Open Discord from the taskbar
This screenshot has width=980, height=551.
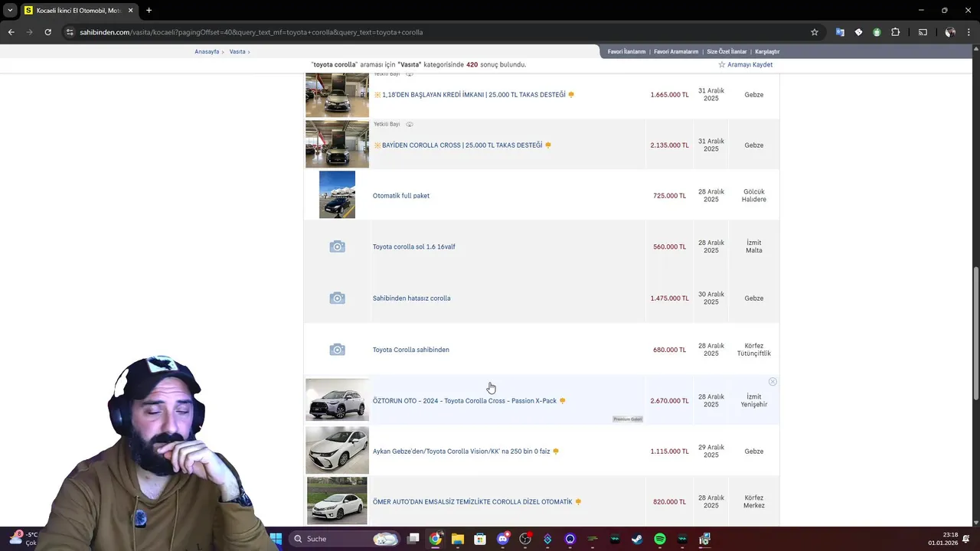coord(503,539)
